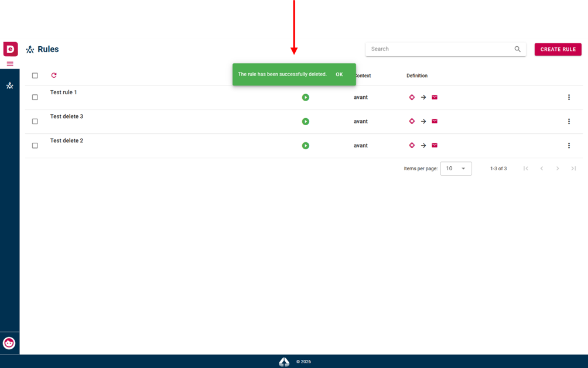
Task: Click the email icon in Test delete 2 definition
Action: (x=435, y=145)
